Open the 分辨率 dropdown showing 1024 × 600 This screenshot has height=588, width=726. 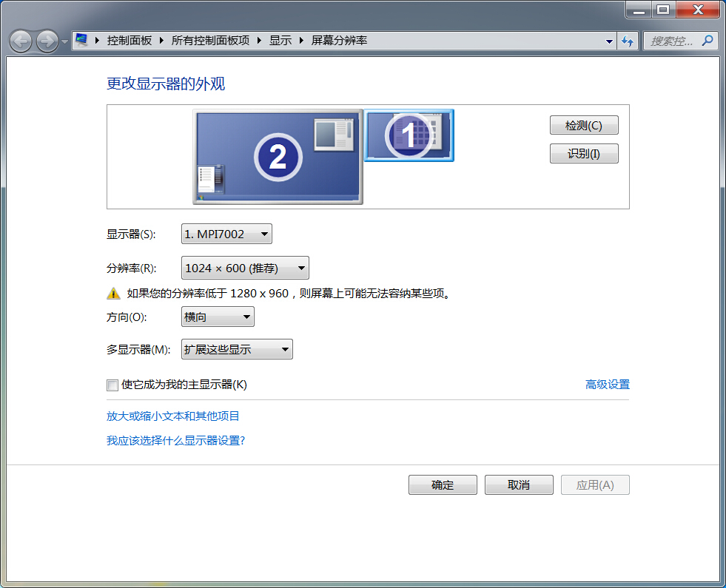point(245,268)
